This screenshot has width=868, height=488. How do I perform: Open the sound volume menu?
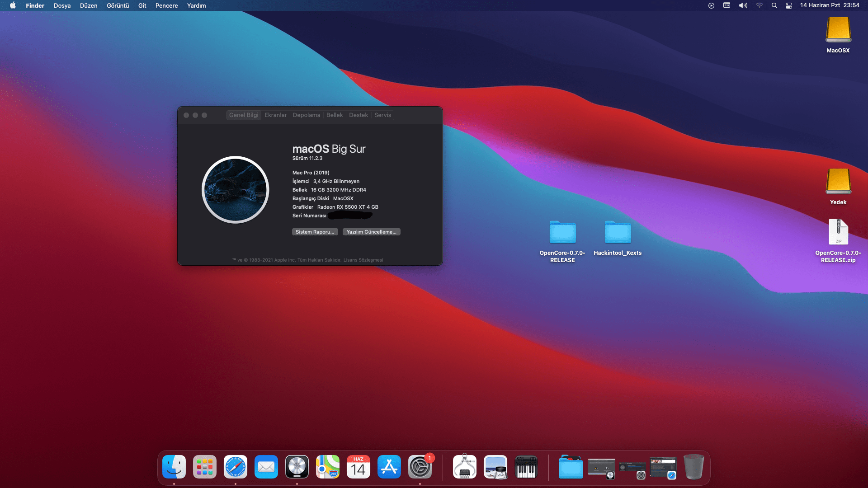click(743, 5)
